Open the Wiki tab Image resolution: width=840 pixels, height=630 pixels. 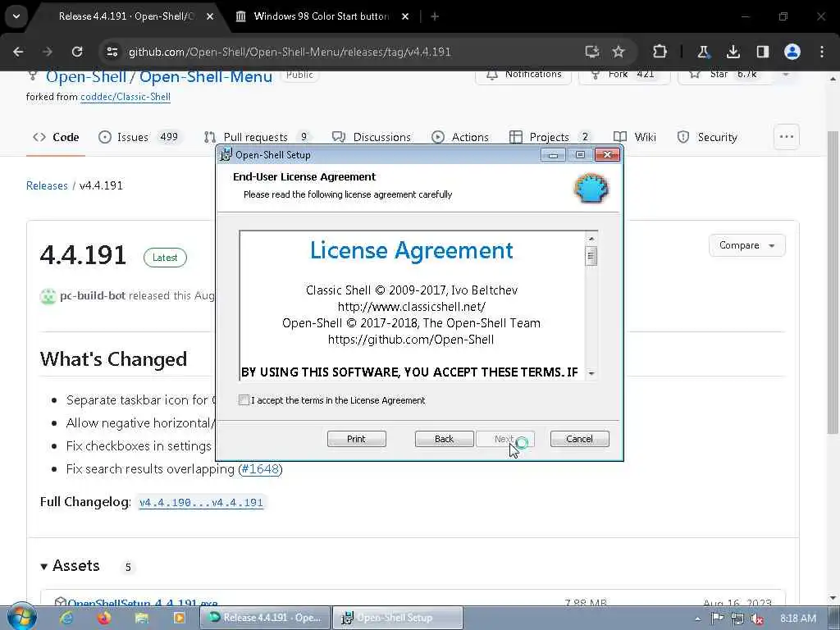[635, 137]
